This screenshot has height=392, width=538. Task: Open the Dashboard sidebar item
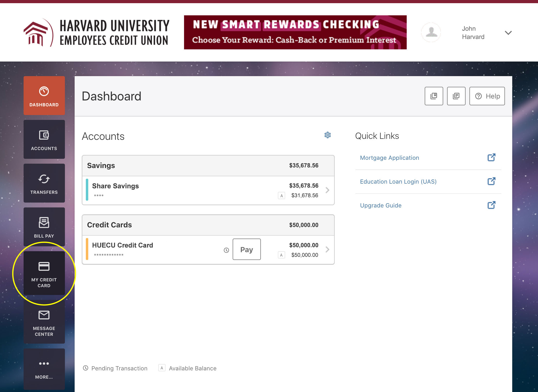[x=44, y=96]
